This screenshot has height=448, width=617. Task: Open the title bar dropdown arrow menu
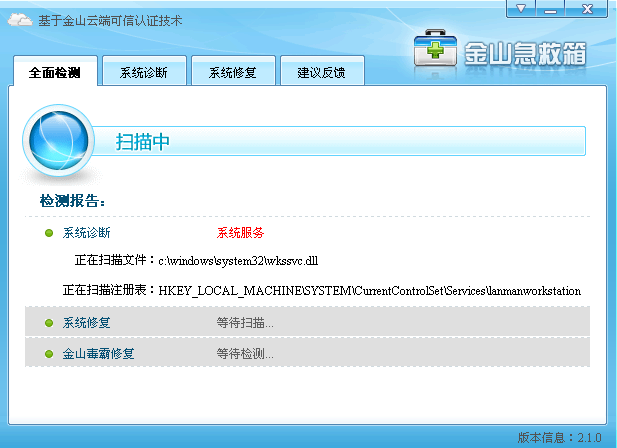521,9
